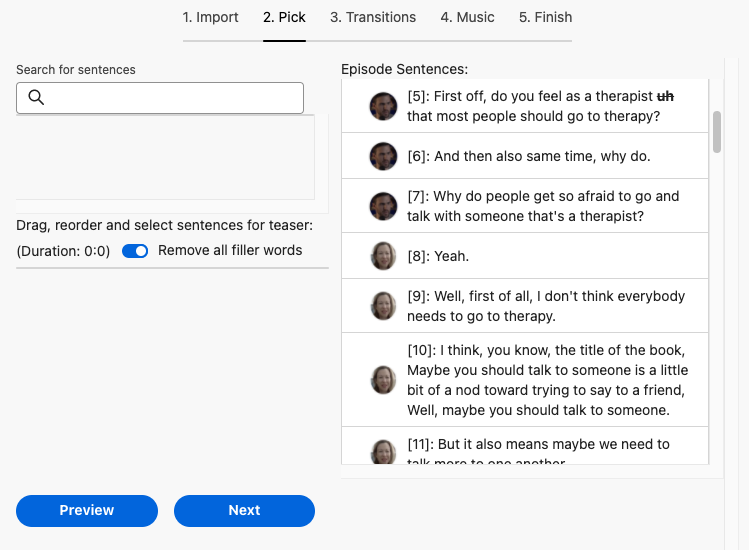
Task: Switch to the 3. Transitions tab
Action: click(373, 17)
